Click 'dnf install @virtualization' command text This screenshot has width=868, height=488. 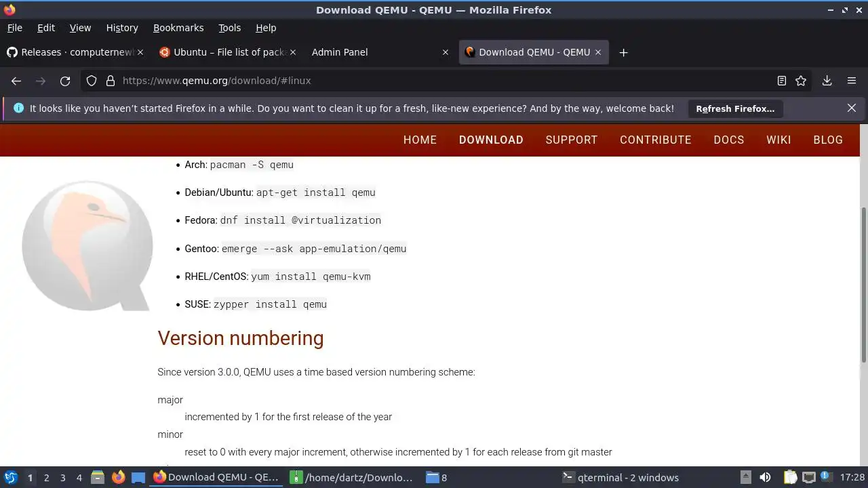[300, 220]
